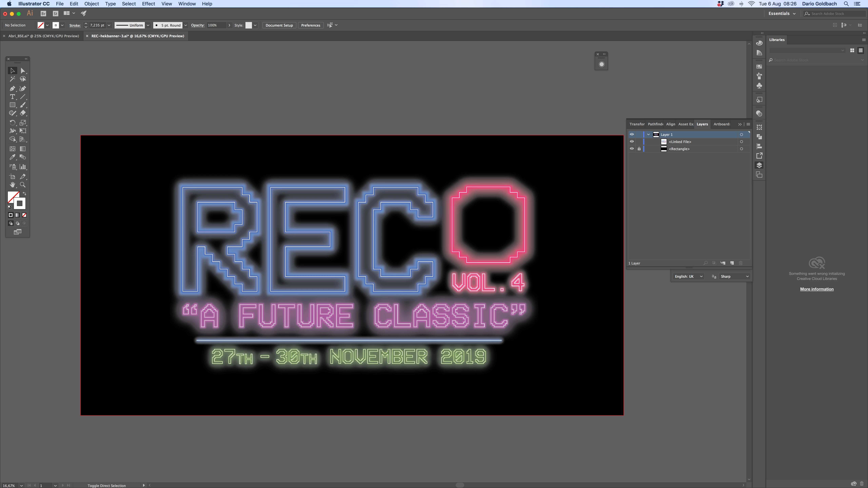The image size is (868, 488).
Task: Unlock the Rectangle layer item
Action: pyautogui.click(x=639, y=149)
